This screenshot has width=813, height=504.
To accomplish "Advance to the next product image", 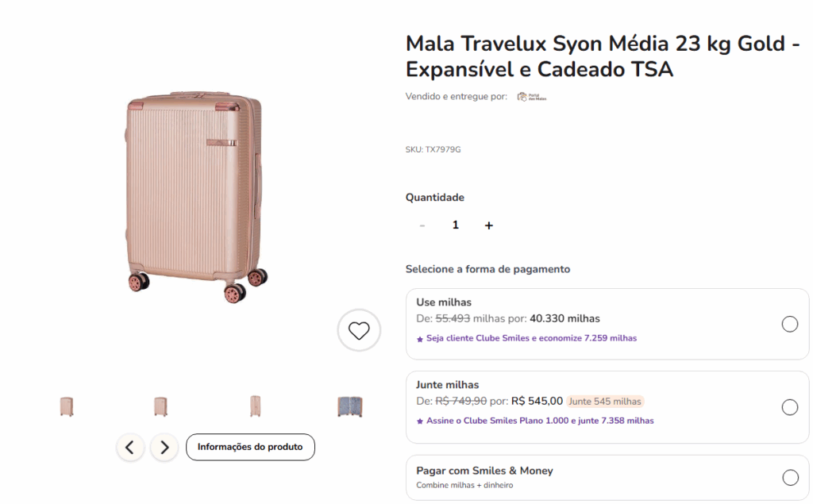I will click(x=164, y=448).
